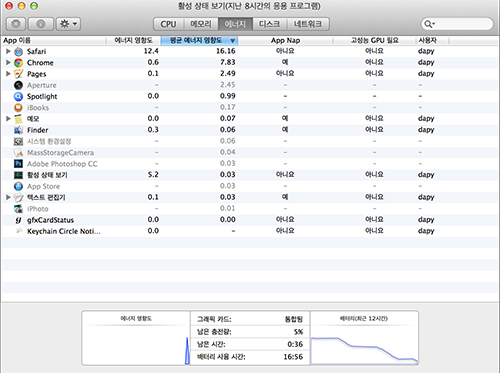Click the Safari compass icon
This screenshot has height=373, width=500.
19,51
